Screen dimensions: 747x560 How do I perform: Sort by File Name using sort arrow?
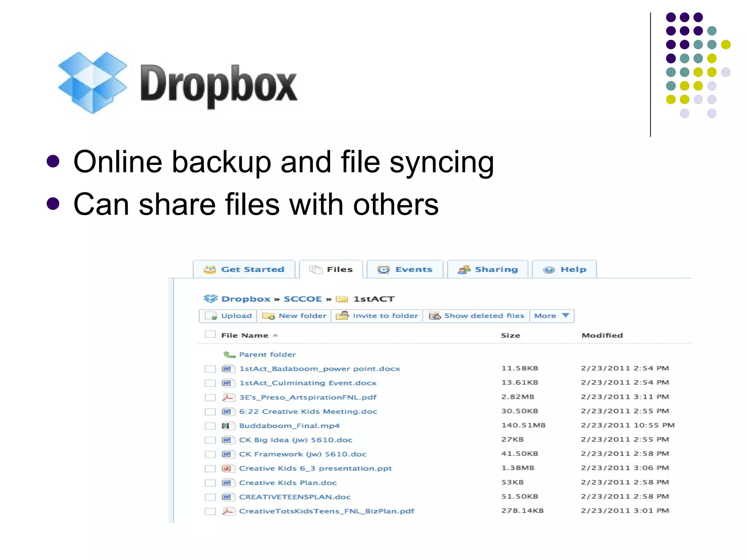[275, 335]
